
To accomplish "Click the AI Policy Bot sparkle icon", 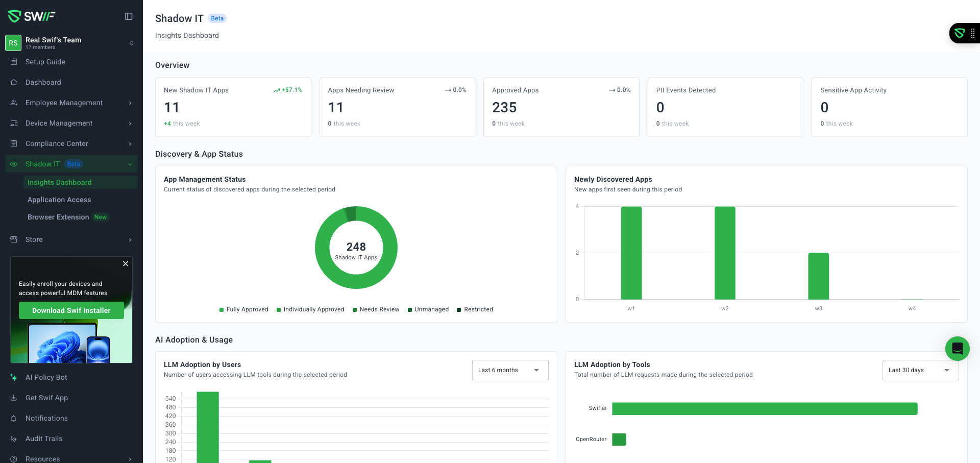I will pos(14,377).
